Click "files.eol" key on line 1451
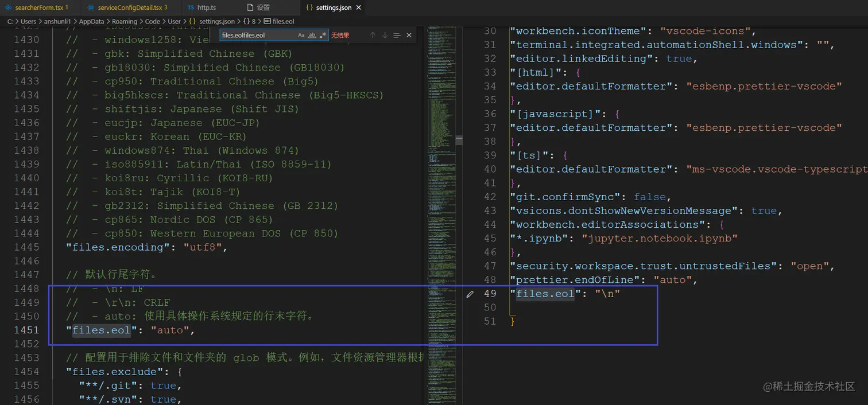 (x=101, y=330)
